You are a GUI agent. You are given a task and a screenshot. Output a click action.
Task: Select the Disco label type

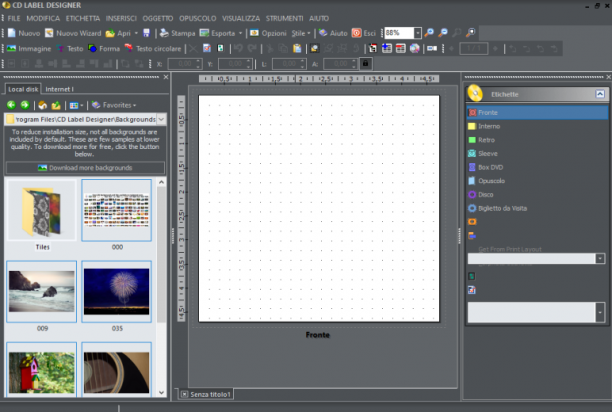(537, 194)
